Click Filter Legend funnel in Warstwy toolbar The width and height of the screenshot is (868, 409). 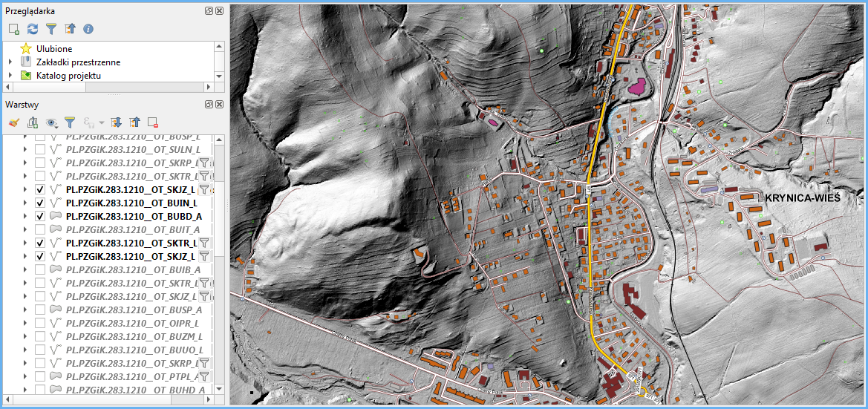(70, 122)
